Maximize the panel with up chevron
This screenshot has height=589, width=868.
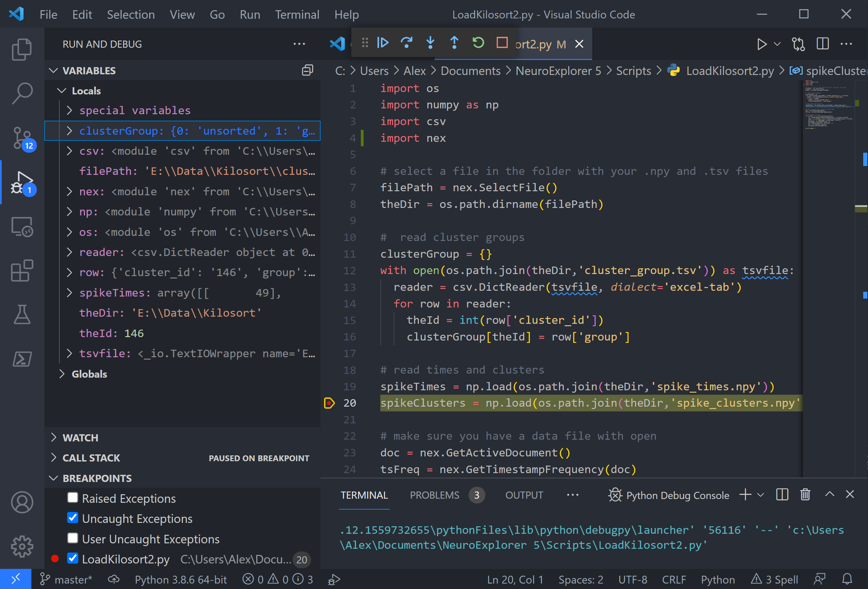(829, 494)
